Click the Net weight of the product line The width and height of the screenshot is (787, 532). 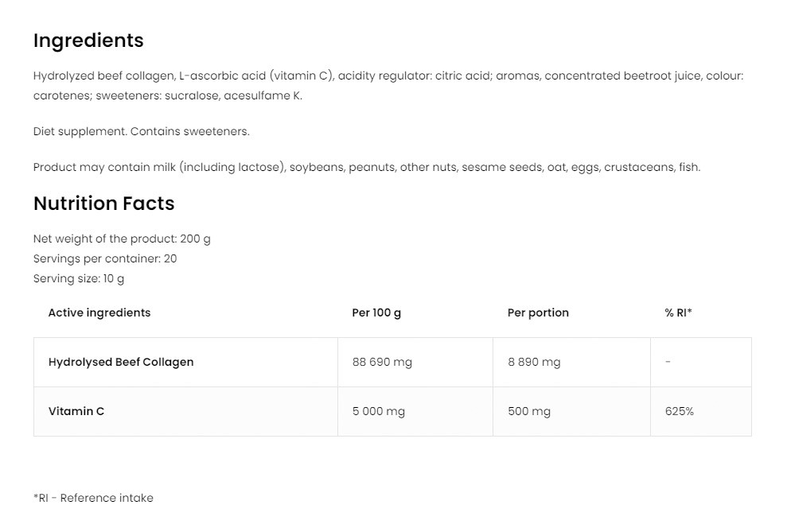click(x=122, y=239)
